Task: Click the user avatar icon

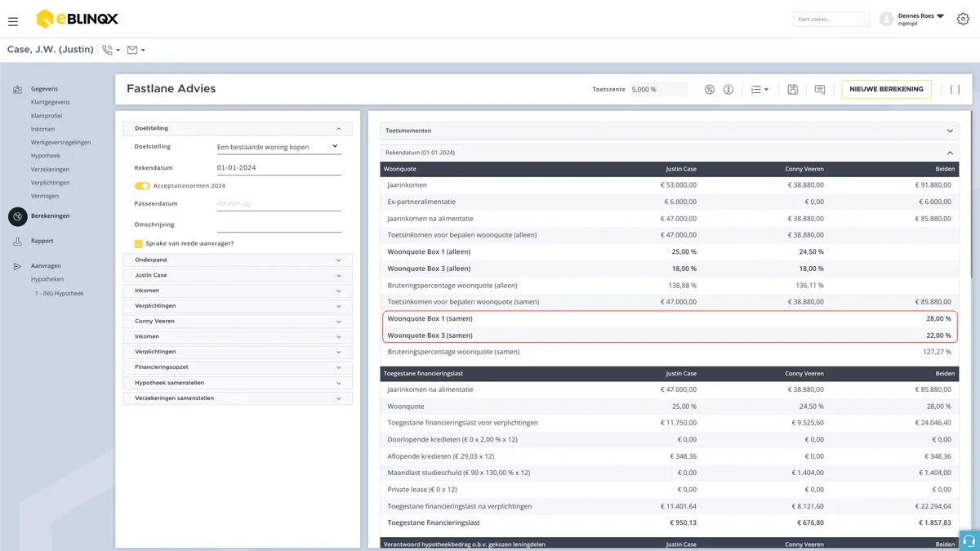Action: (887, 20)
